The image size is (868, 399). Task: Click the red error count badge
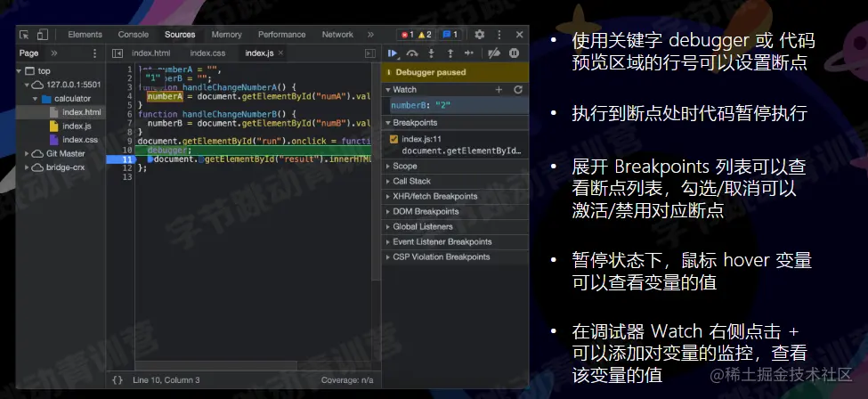tap(408, 35)
